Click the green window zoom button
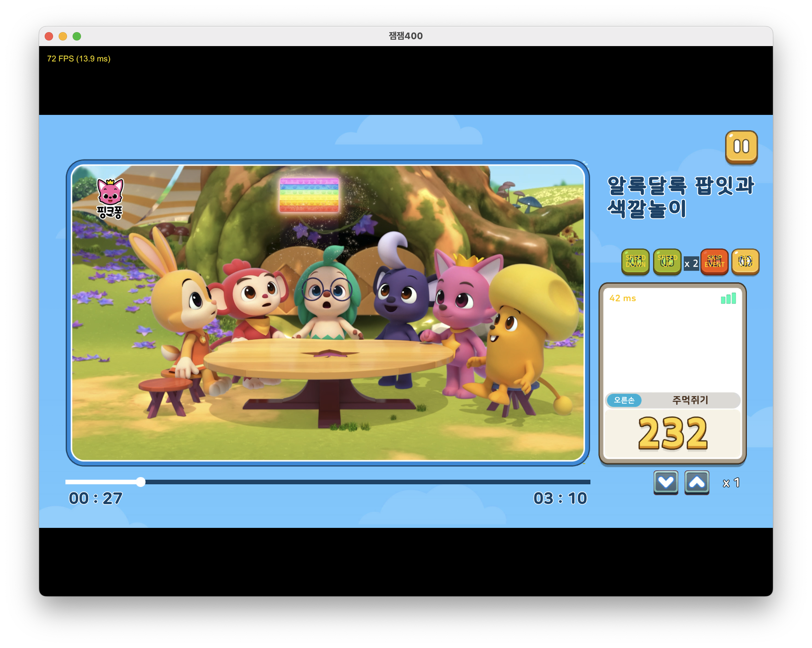Screen dimensions: 812x648 pyautogui.click(x=77, y=36)
